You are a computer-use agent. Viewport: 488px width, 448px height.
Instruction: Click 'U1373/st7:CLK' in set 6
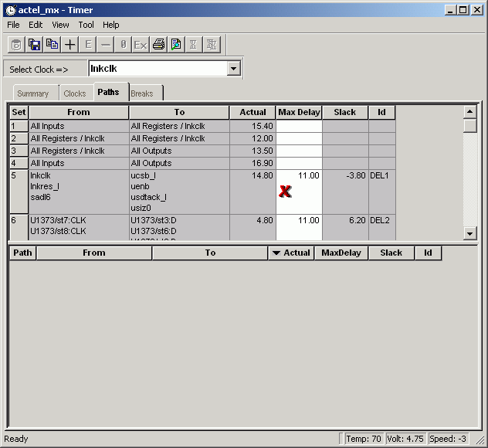58,220
